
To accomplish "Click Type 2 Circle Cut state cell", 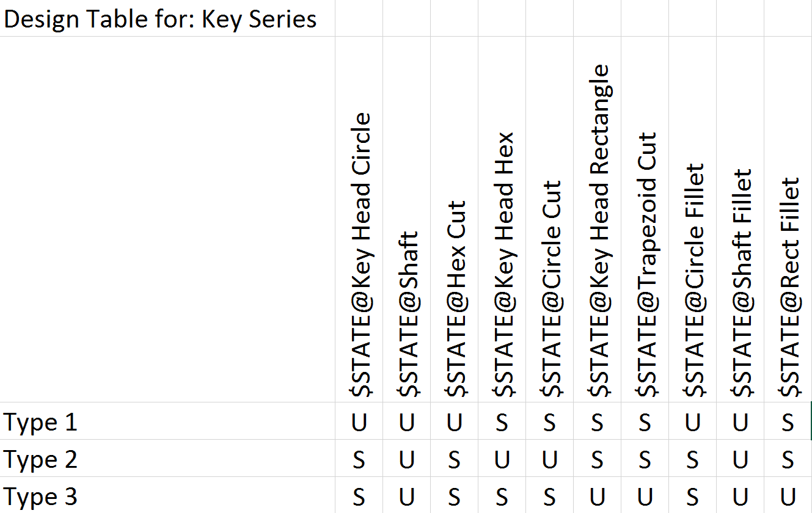I will coord(550,459).
